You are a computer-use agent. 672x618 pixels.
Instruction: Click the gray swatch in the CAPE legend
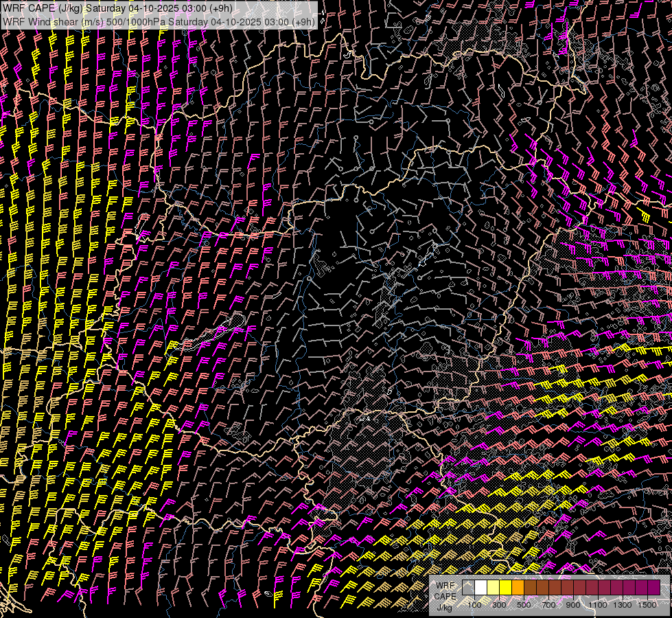[468, 588]
